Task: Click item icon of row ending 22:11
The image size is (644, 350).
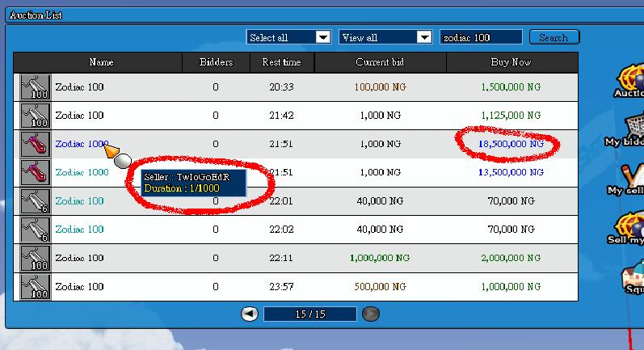Action: 35,258
